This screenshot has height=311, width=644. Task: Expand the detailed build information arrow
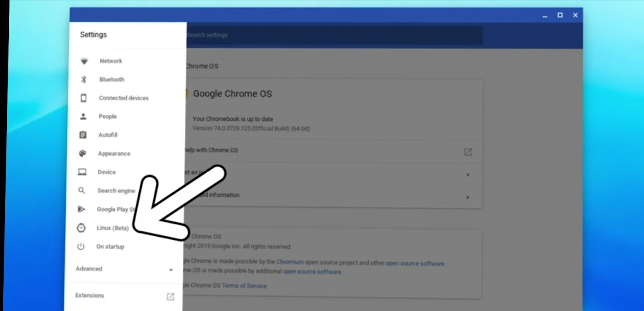coord(468,197)
